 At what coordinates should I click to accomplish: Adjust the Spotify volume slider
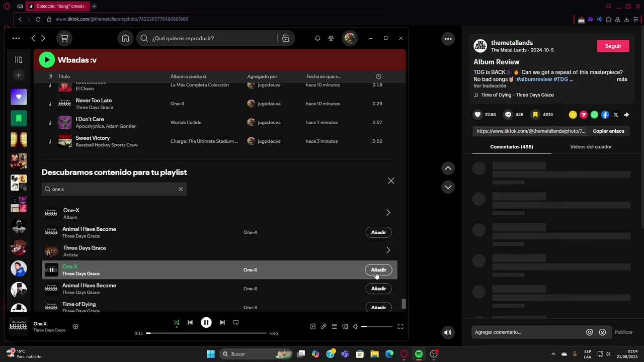pos(376,326)
